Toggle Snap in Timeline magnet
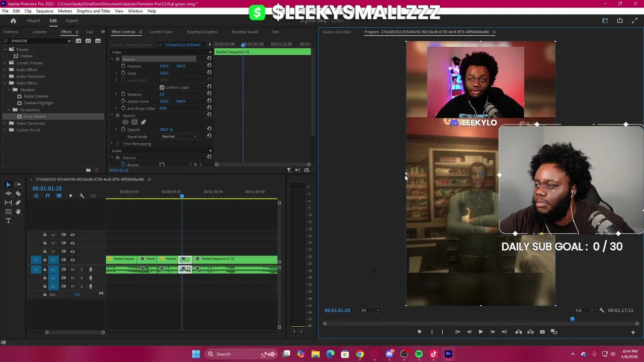The height and width of the screenshot is (362, 644). (47, 196)
